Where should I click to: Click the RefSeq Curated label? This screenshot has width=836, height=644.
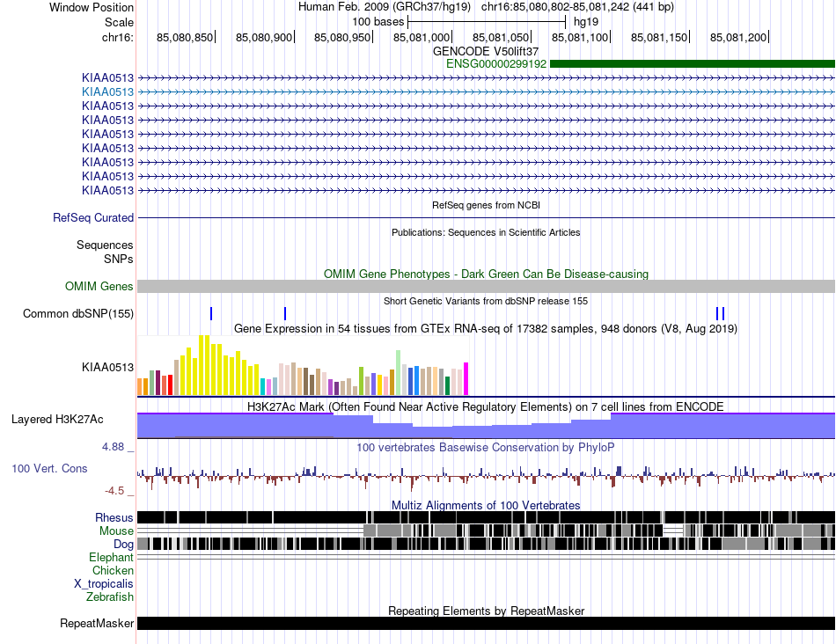93,217
